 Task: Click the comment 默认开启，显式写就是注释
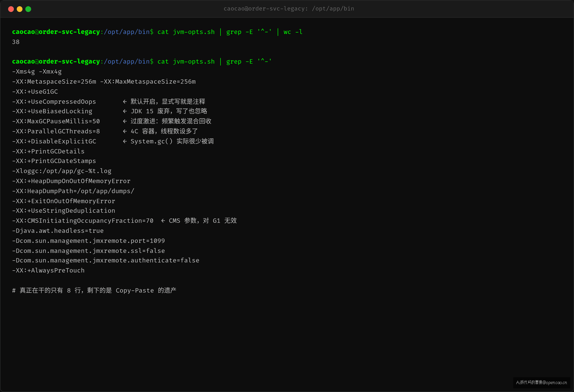(x=168, y=101)
